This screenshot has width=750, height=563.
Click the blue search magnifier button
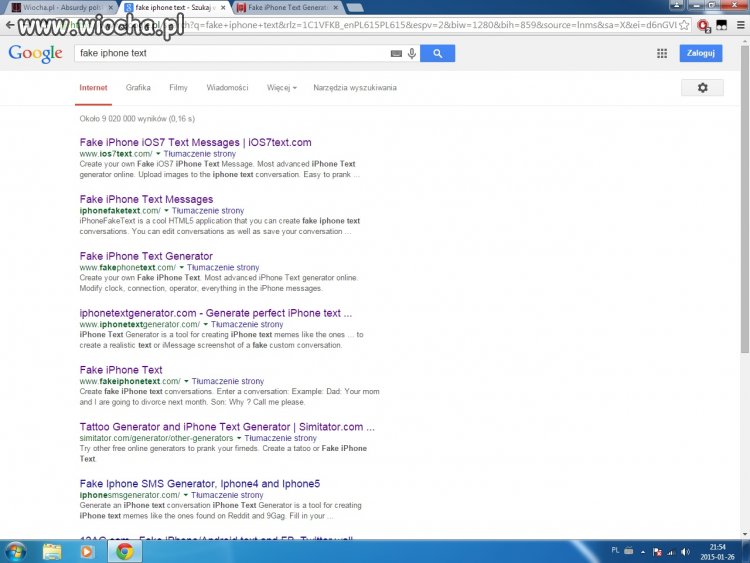click(x=437, y=53)
